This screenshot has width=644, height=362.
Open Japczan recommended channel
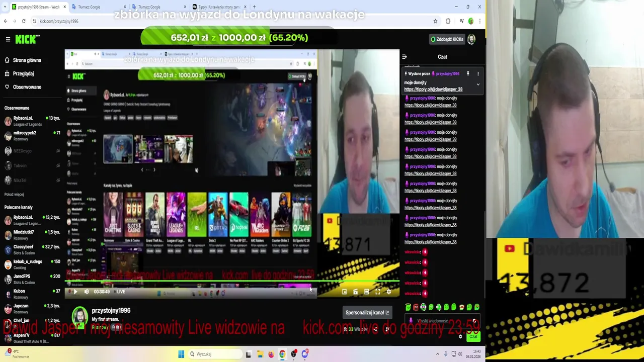point(31,308)
